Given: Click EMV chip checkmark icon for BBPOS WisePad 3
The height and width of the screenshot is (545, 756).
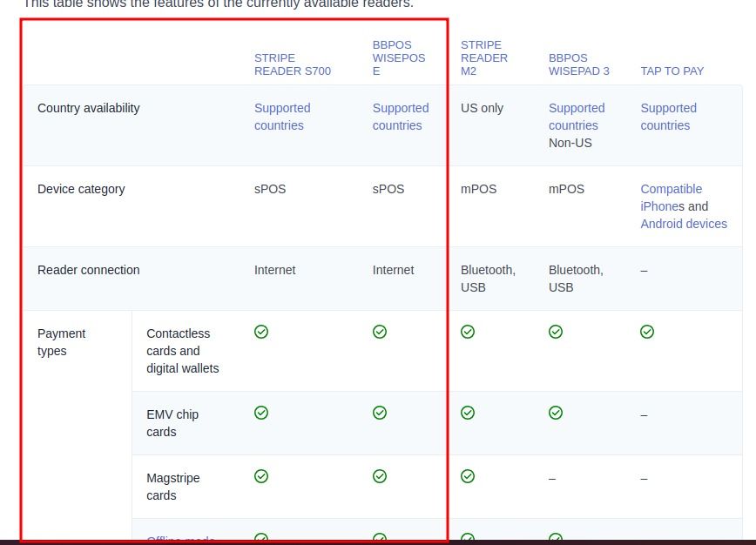Looking at the screenshot, I should pyautogui.click(x=556, y=413).
